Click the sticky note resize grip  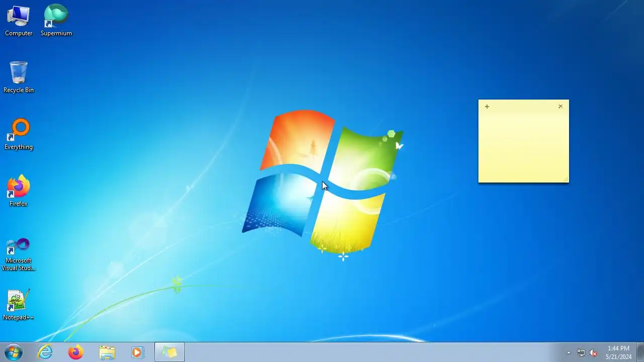click(566, 179)
